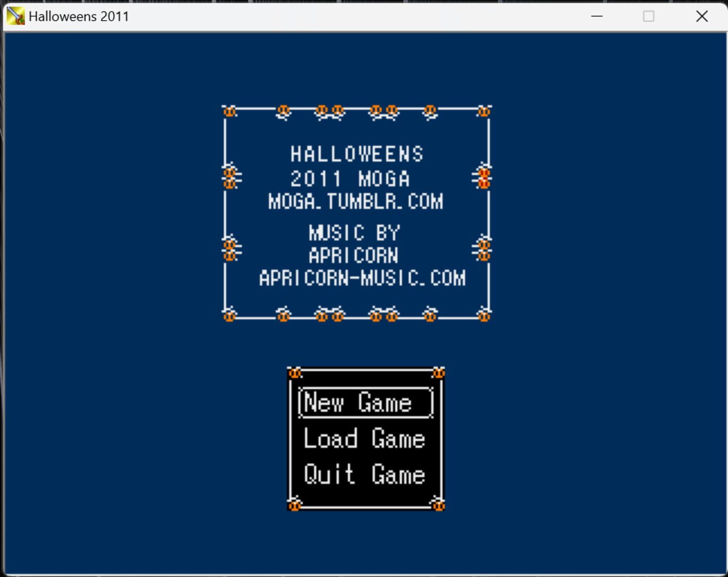Screen dimensions: 728x577
Task: Click the bottom-right pumpkin on the menu box
Action: point(438,504)
